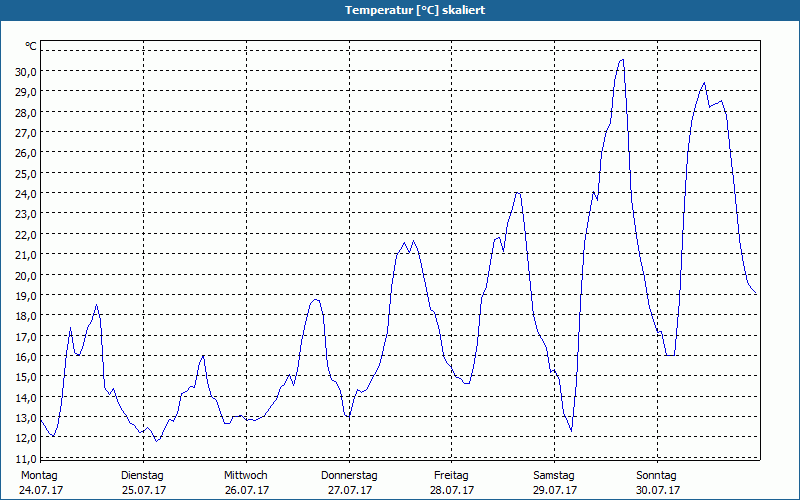This screenshot has width=800, height=500.
Task: Select the 26,0 y-axis value
Action: click(26, 153)
